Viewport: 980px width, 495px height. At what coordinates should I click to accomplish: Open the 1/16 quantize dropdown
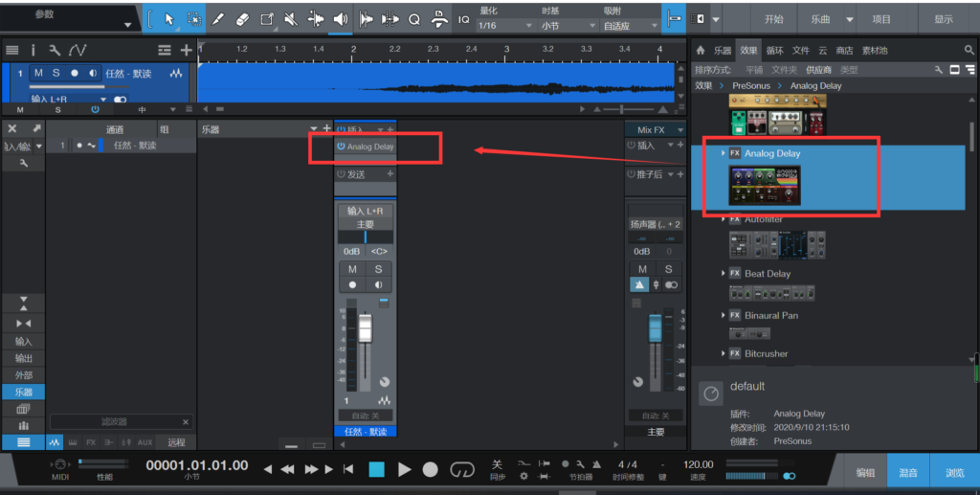tap(504, 26)
